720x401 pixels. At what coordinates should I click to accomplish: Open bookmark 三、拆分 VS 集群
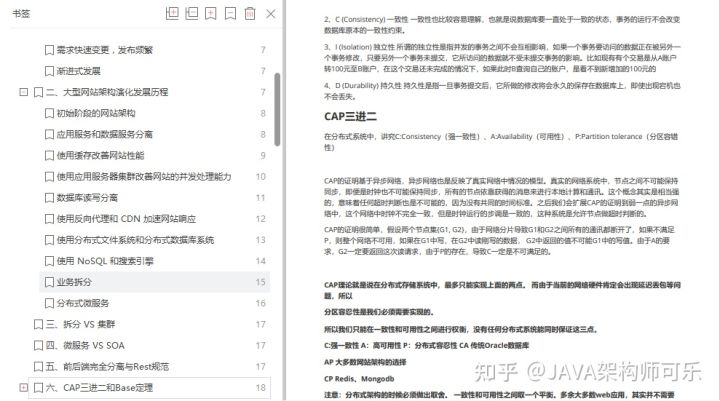(x=80, y=324)
